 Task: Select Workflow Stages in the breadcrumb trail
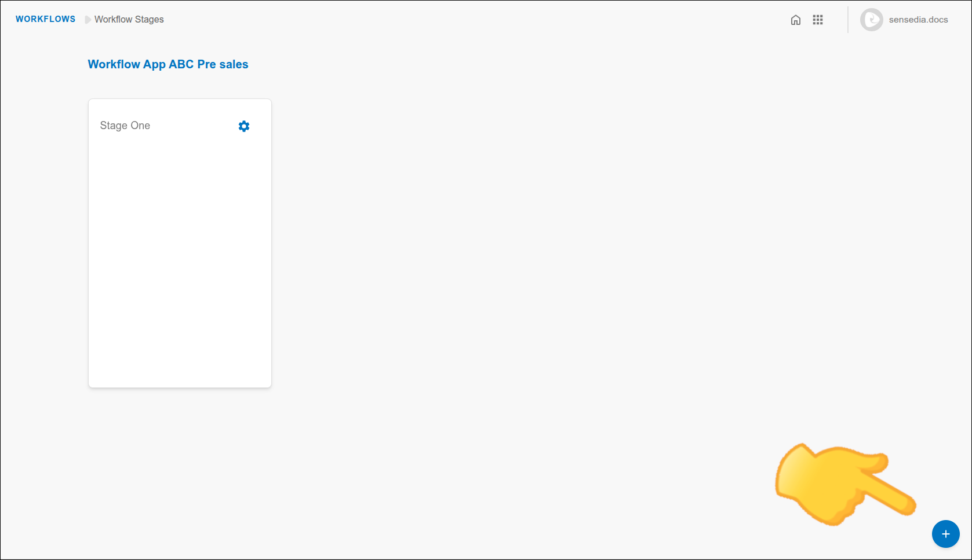128,19
